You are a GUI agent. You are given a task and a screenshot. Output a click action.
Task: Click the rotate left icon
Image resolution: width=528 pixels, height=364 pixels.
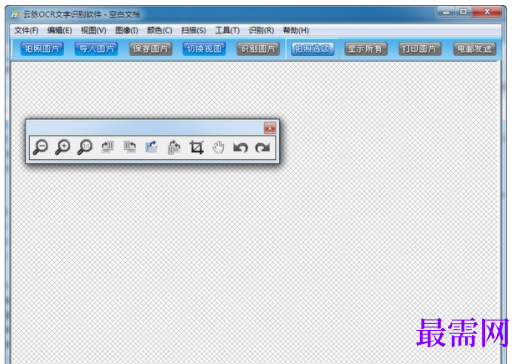pyautogui.click(x=130, y=147)
